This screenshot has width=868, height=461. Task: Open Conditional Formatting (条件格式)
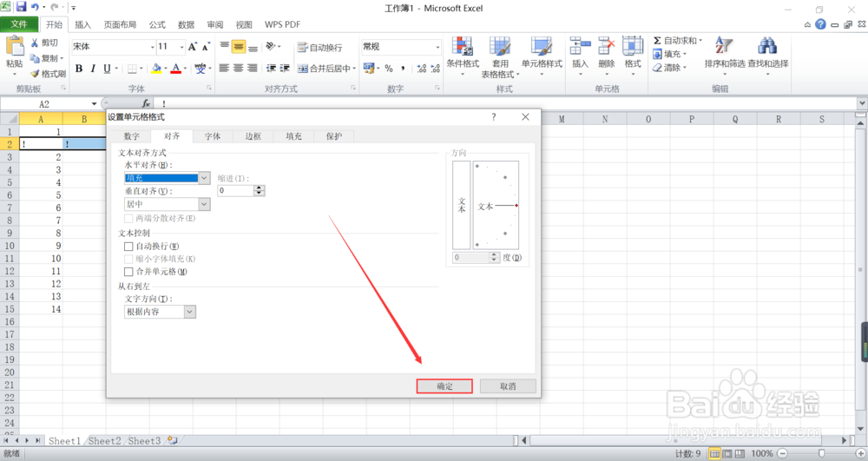pyautogui.click(x=463, y=56)
